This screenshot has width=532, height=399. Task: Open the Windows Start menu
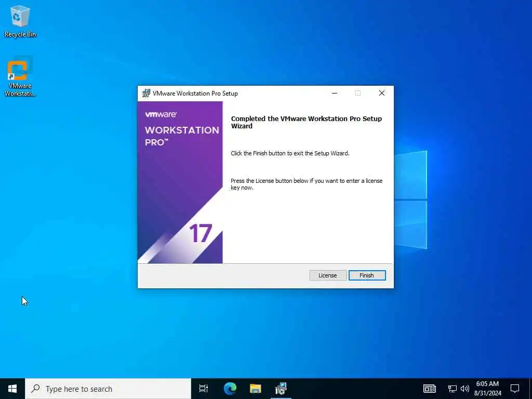12,389
